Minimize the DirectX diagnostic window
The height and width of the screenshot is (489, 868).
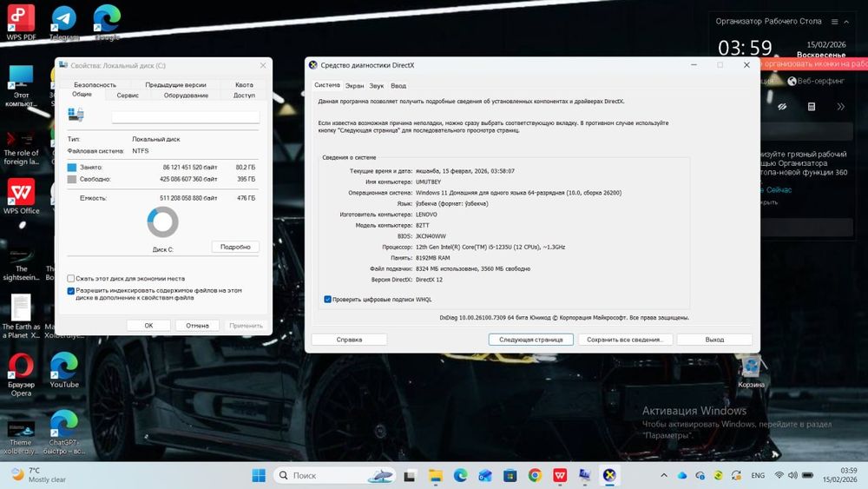pos(694,65)
